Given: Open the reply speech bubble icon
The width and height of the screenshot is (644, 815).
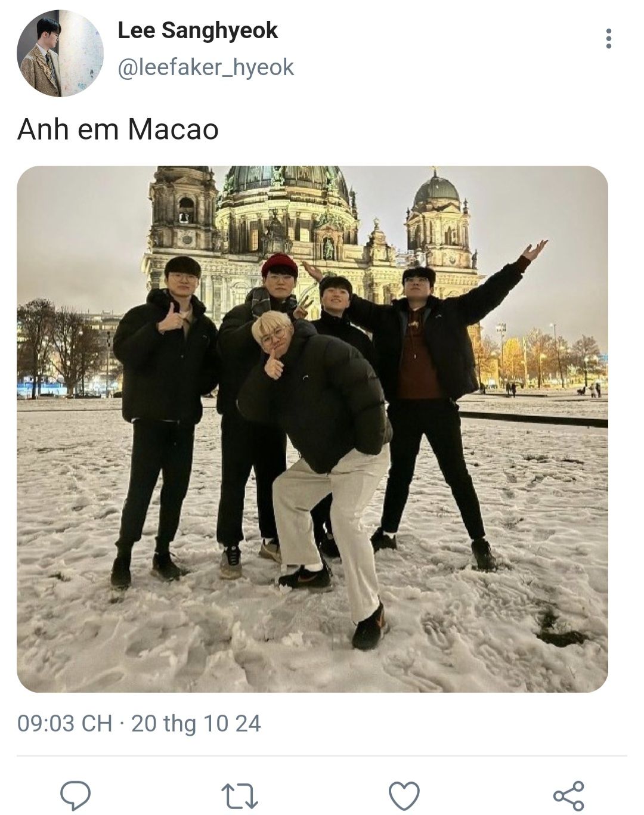Looking at the screenshot, I should pyautogui.click(x=76, y=796).
